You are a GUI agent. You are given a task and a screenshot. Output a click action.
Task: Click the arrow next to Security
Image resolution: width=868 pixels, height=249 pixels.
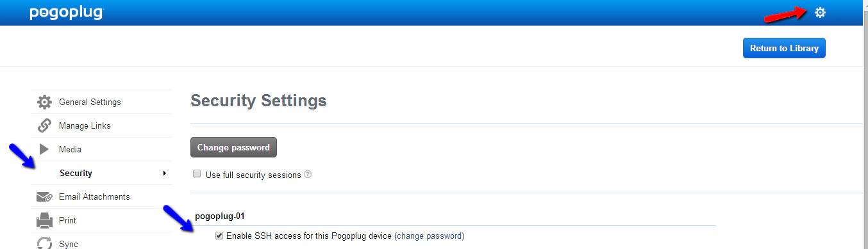[165, 173]
